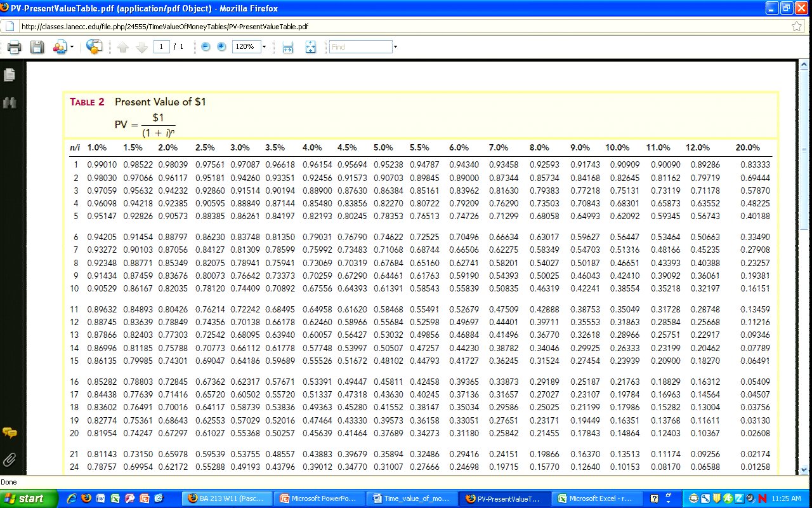Open the Attachments paperclip panel
This screenshot has height=508, width=812.
[10, 459]
